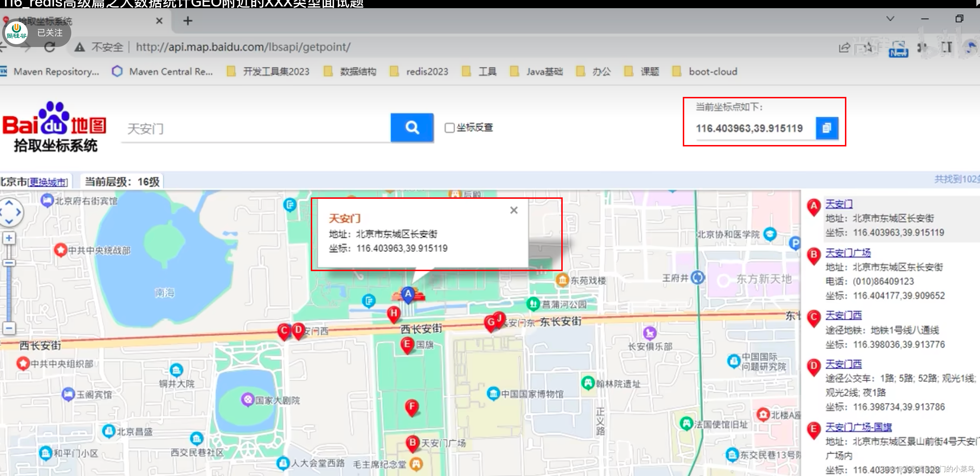This screenshot has width=980, height=476.
Task: Click the 王府井 subway station icon
Action: [697, 278]
